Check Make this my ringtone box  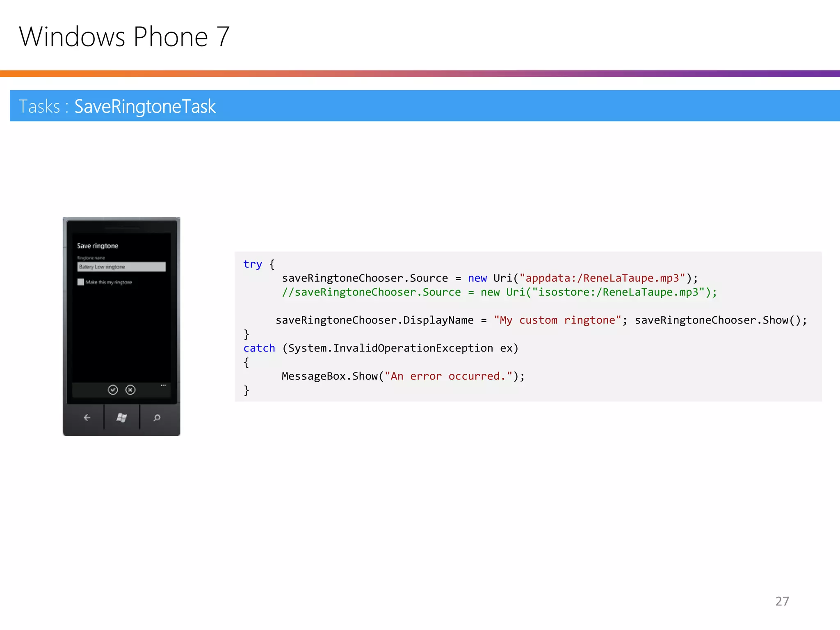80,282
